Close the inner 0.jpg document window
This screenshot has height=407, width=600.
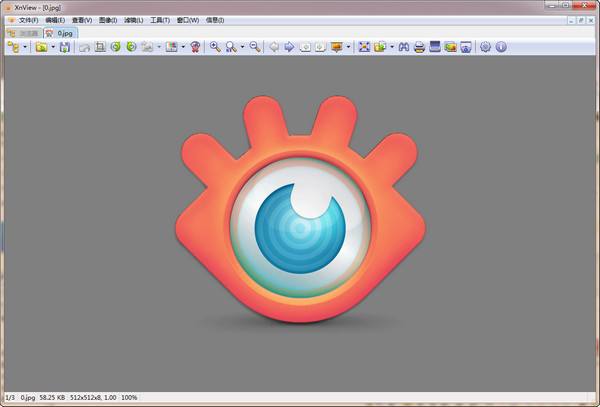point(591,21)
